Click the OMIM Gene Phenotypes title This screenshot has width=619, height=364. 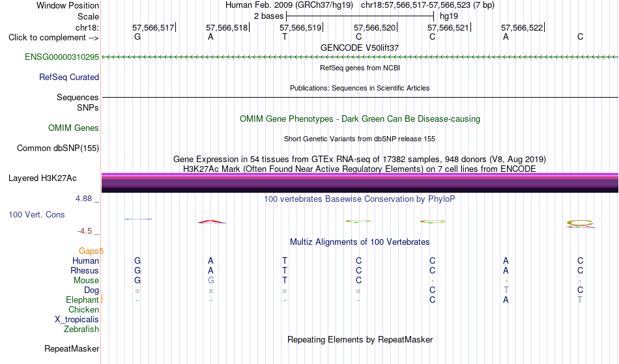click(360, 119)
